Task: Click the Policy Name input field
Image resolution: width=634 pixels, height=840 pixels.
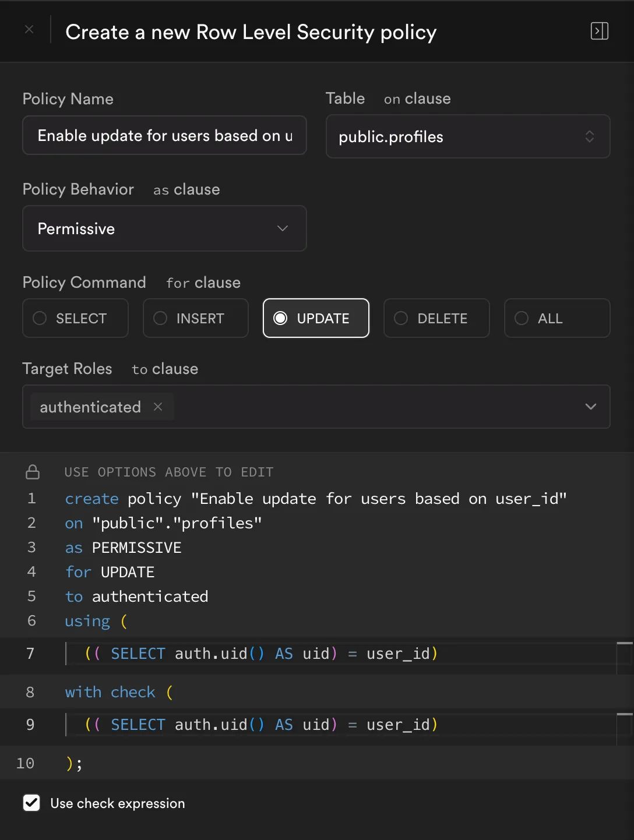Action: [x=164, y=136]
